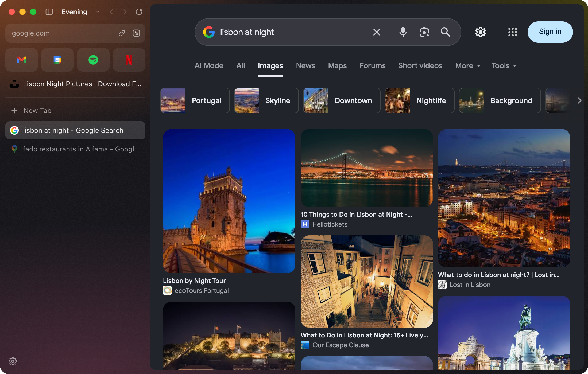Open the Gmail pinned shortcut
The height and width of the screenshot is (374, 588).
(x=22, y=60)
